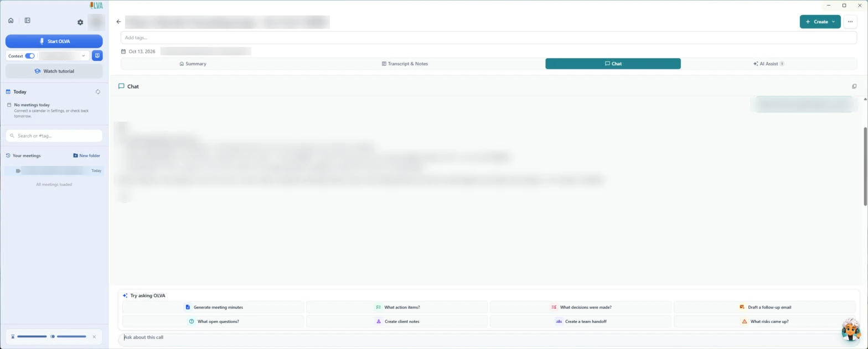Watch tutorial button
The image size is (868, 349).
[x=54, y=71]
